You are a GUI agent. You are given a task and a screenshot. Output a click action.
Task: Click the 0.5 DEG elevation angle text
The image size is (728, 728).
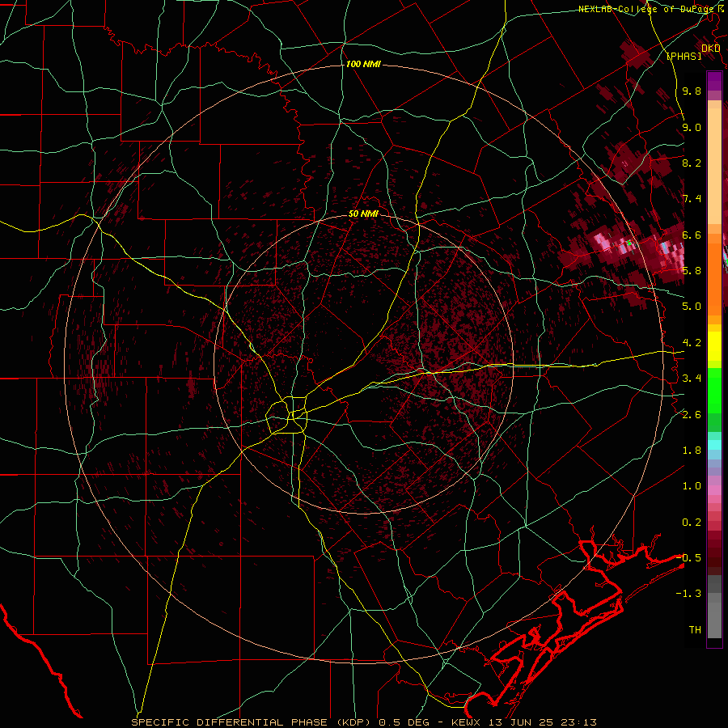point(405,722)
